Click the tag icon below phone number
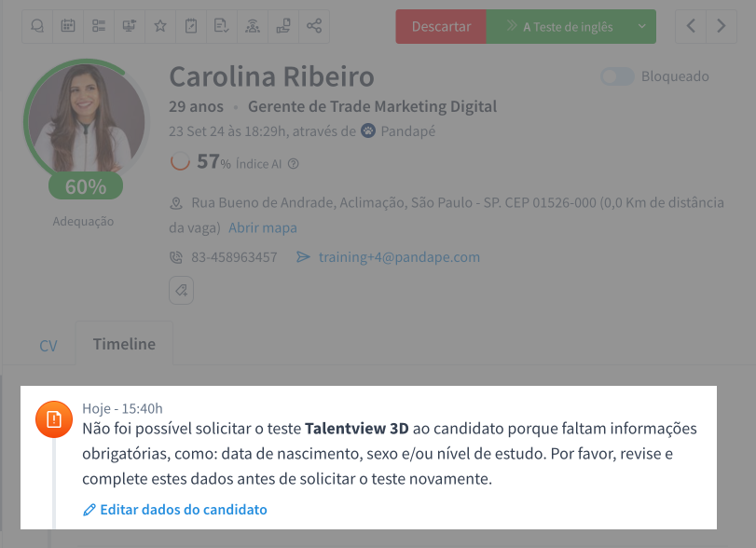This screenshot has height=548, width=756. [181, 291]
